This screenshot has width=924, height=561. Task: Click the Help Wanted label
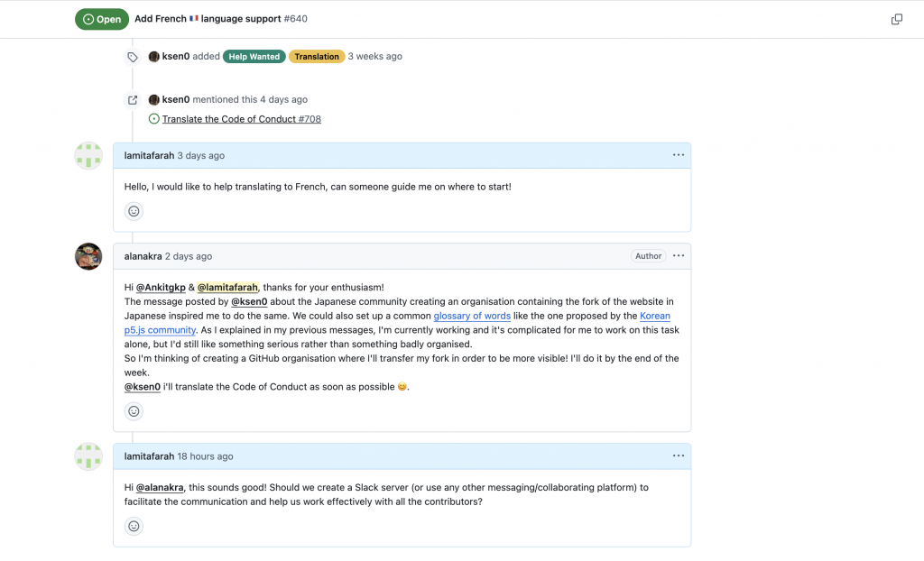click(254, 57)
